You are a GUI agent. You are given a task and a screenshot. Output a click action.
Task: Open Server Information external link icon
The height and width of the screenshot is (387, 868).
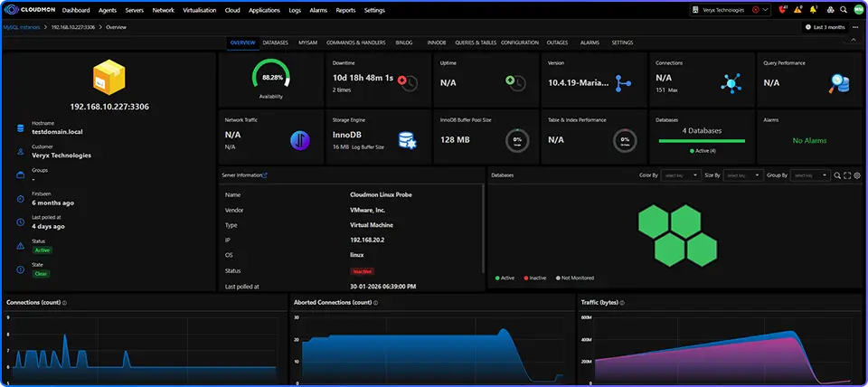(265, 175)
